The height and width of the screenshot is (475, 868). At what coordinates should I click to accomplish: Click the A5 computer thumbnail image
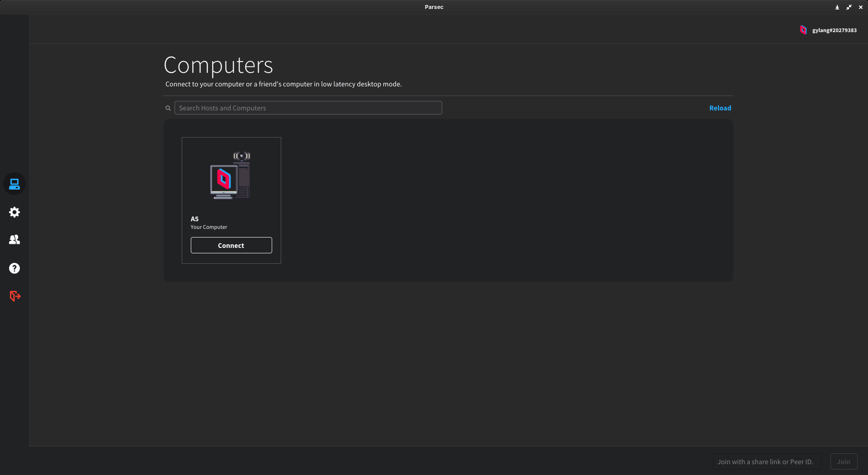231,176
